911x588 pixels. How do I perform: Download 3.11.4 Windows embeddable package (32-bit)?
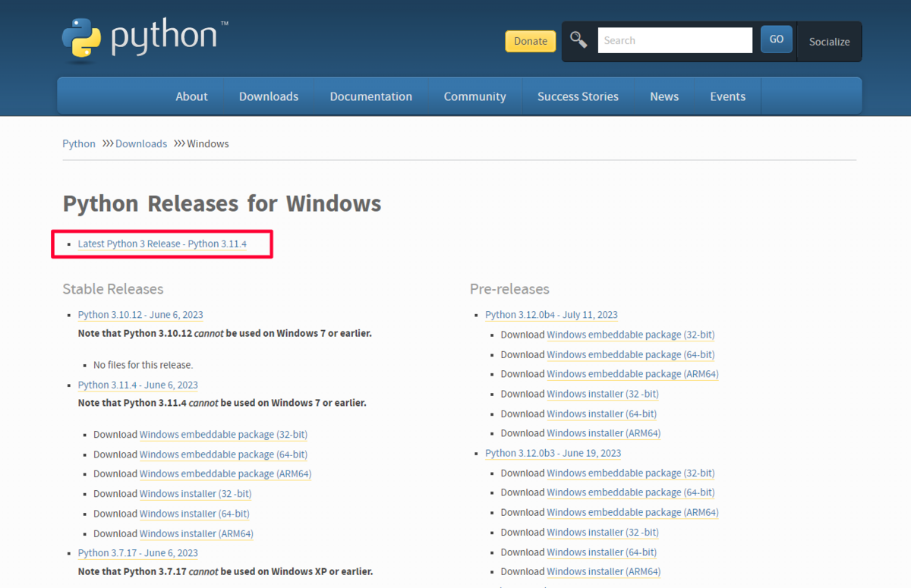pos(223,435)
